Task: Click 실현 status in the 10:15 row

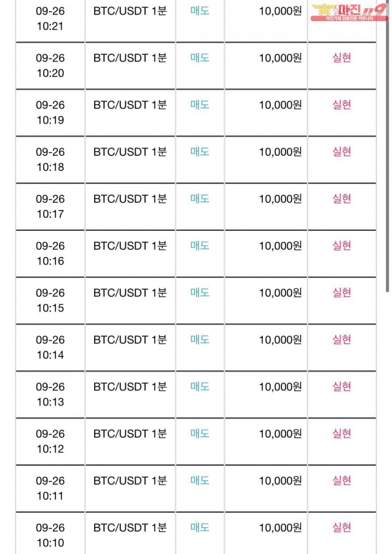Action: click(342, 292)
